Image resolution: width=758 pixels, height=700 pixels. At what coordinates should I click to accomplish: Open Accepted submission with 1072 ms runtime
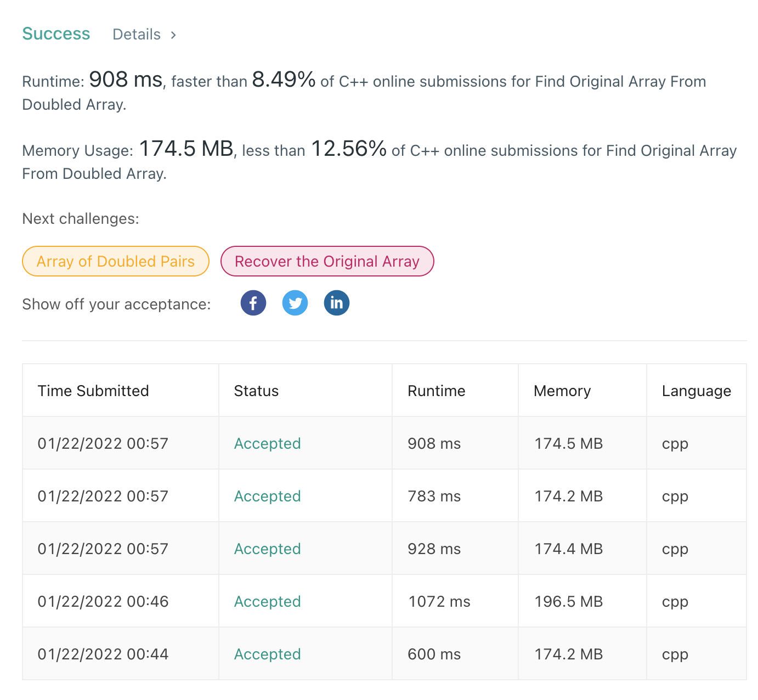267,601
